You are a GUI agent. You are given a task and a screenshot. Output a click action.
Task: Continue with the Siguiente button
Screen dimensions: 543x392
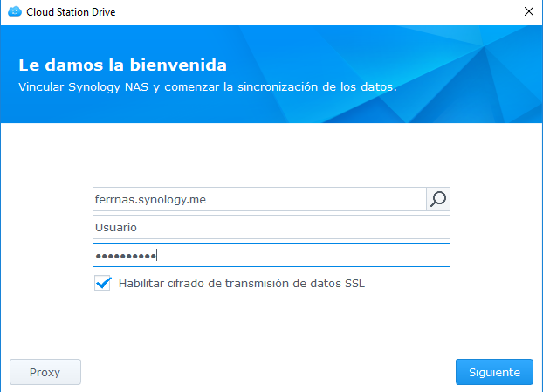(494, 372)
